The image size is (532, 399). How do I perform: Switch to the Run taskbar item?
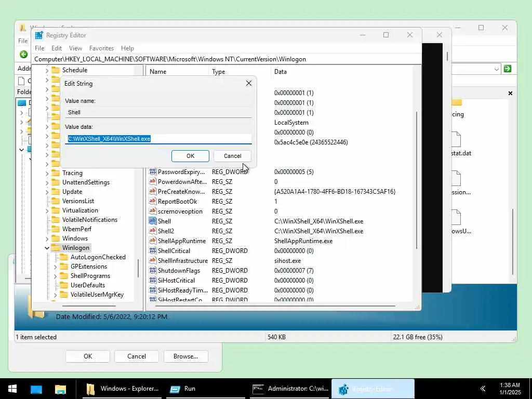205,389
